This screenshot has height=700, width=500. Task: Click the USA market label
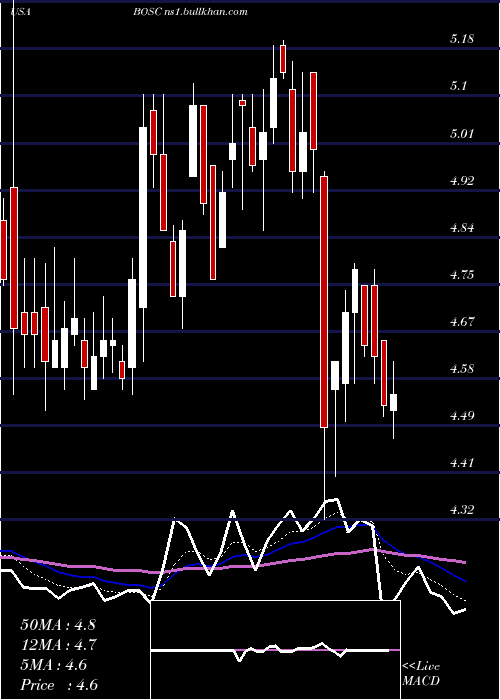click(20, 12)
